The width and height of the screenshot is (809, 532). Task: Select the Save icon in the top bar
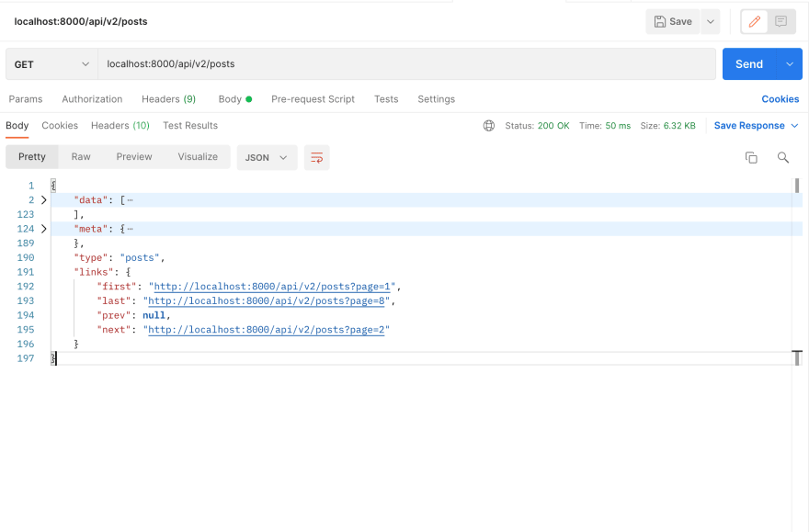pyautogui.click(x=672, y=21)
